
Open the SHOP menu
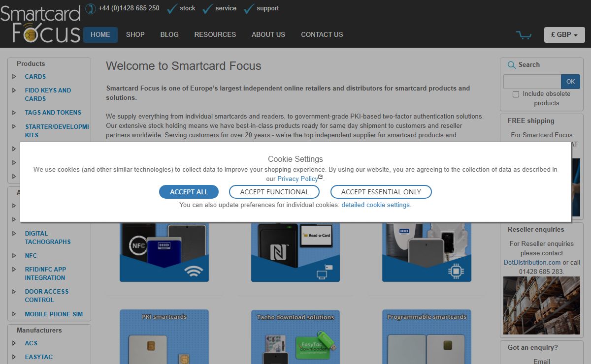pyautogui.click(x=135, y=35)
